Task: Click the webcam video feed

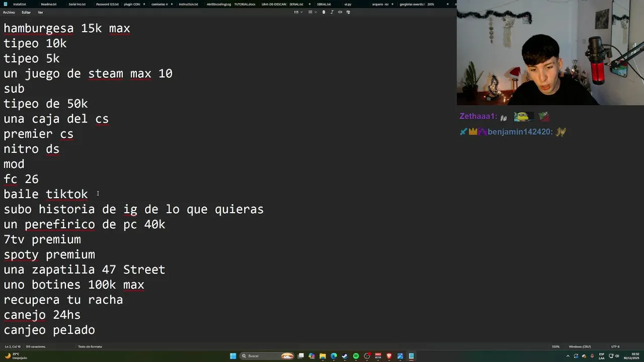Action: click(x=550, y=52)
